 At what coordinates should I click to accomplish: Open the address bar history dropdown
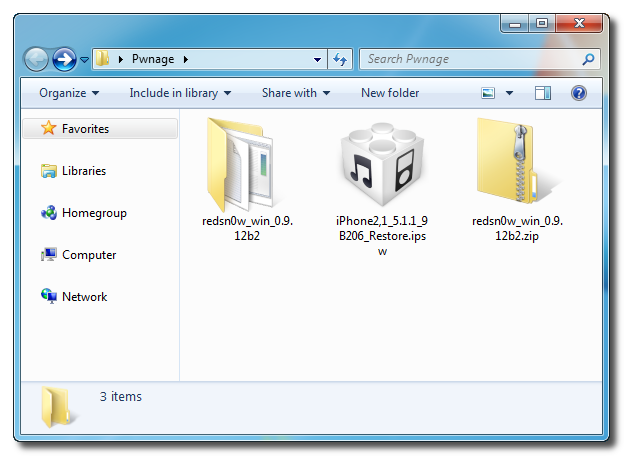coord(317,60)
